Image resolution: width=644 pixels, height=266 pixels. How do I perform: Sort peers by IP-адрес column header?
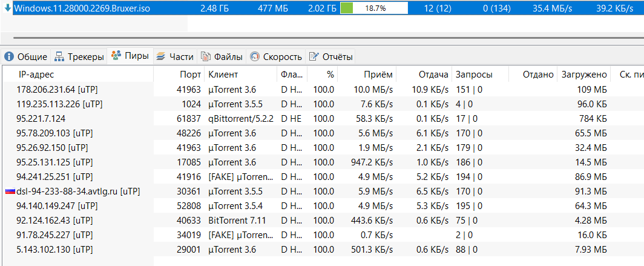point(78,75)
